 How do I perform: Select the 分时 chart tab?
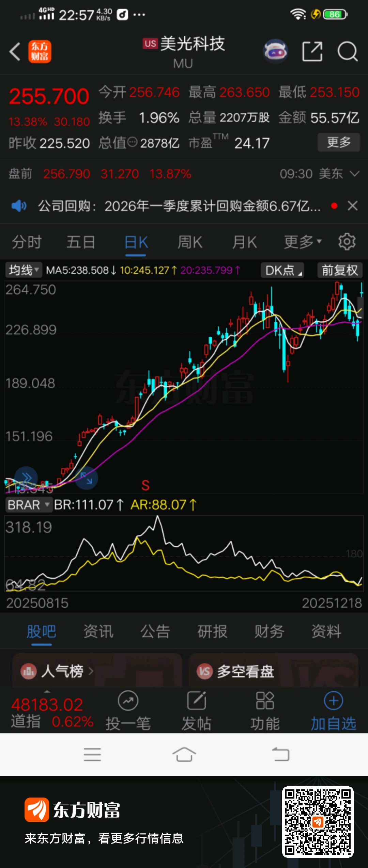coord(27,242)
